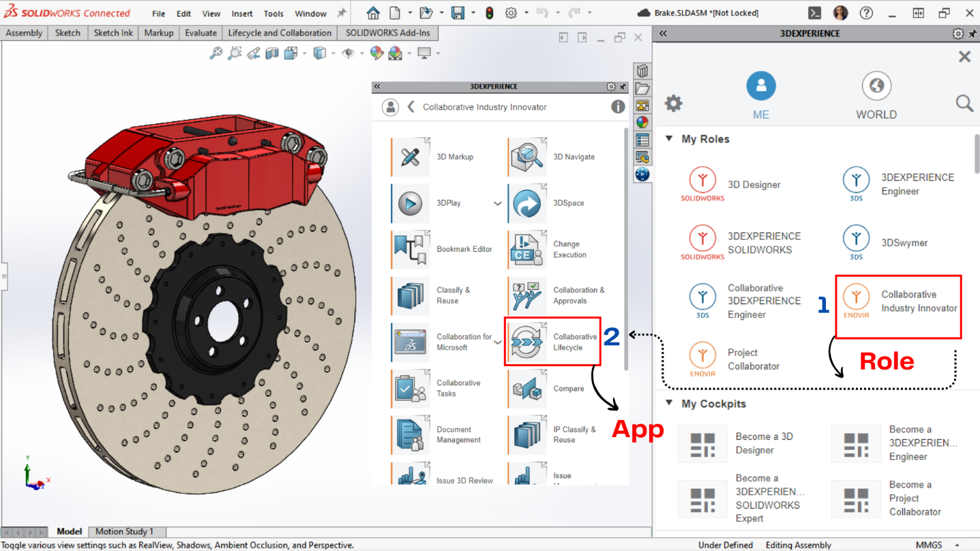The height and width of the screenshot is (551, 980).
Task: Launch the 3D Navigate app
Action: tap(527, 157)
